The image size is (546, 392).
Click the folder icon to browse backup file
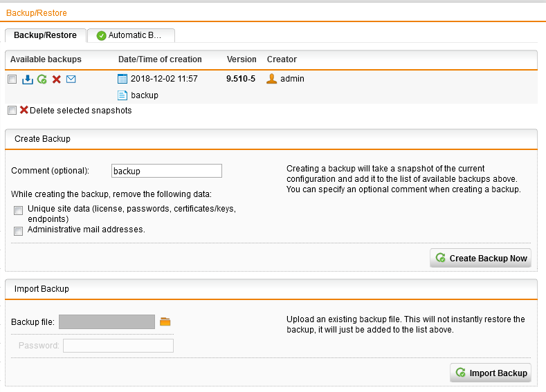pos(165,321)
